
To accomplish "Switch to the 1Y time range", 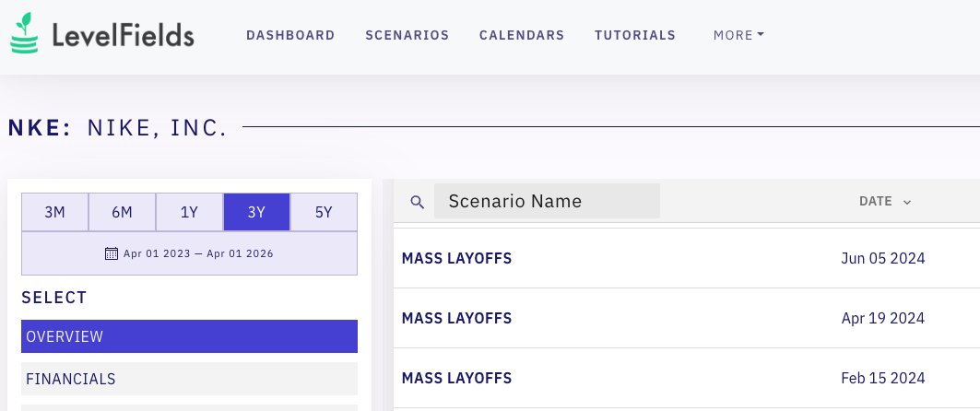I will pos(189,212).
